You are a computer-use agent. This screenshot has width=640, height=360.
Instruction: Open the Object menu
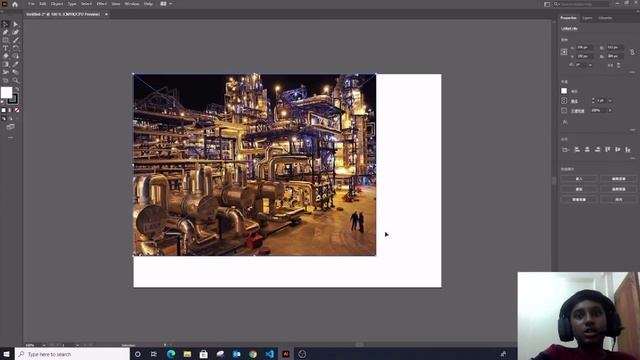(x=57, y=4)
